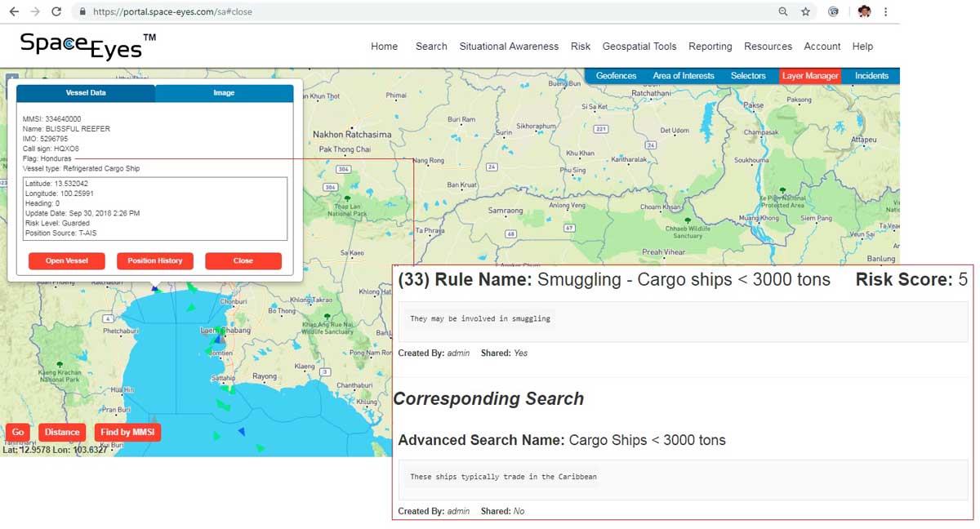Screen dimensions: 980x529
Task: Click the zoom magnifier icon in address bar
Action: pyautogui.click(x=782, y=12)
